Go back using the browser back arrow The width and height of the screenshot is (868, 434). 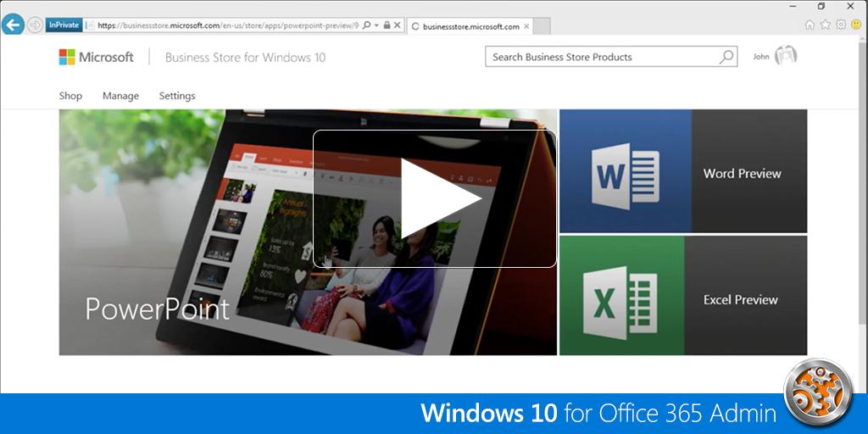[12, 25]
